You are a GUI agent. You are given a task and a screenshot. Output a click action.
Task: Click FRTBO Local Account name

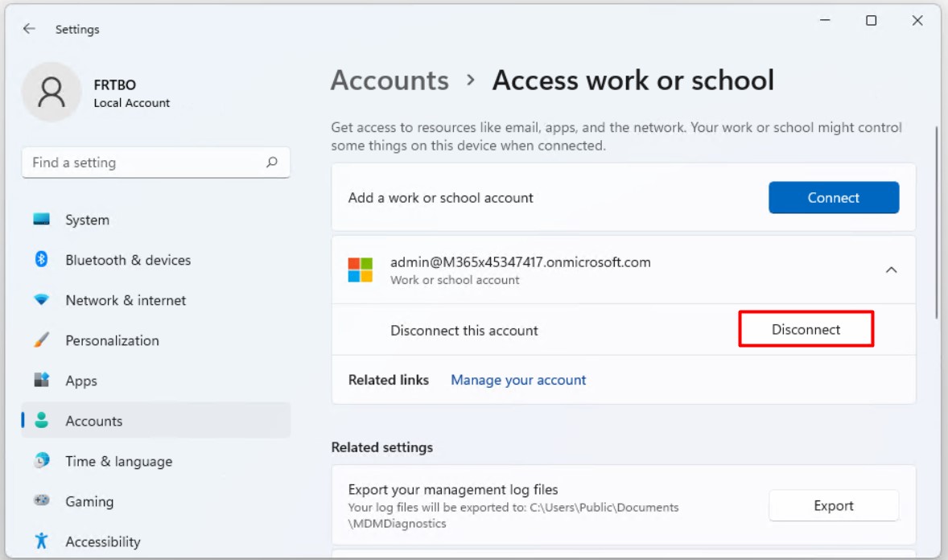tap(132, 93)
